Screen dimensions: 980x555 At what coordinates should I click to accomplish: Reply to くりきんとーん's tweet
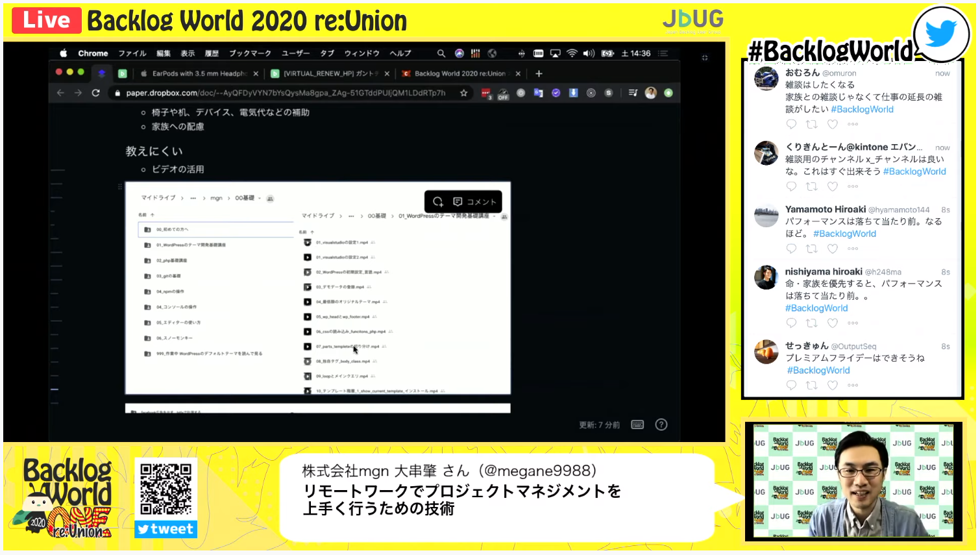pyautogui.click(x=791, y=186)
